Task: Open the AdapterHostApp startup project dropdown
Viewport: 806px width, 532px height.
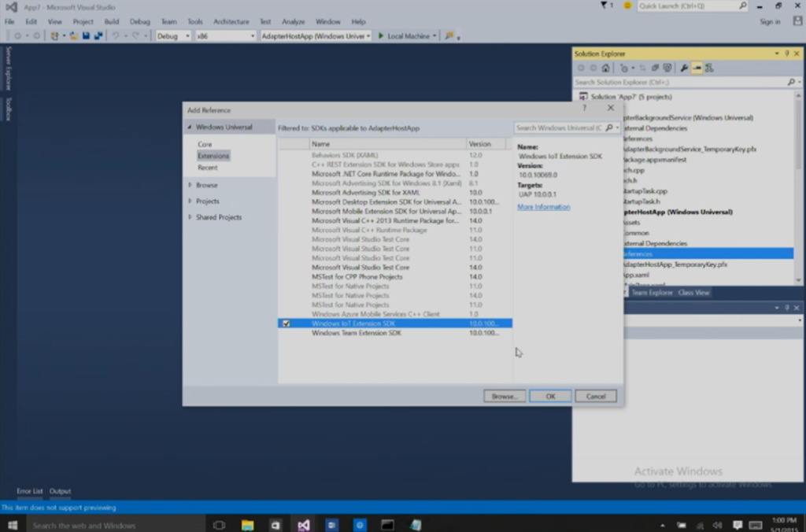Action: pyautogui.click(x=316, y=36)
